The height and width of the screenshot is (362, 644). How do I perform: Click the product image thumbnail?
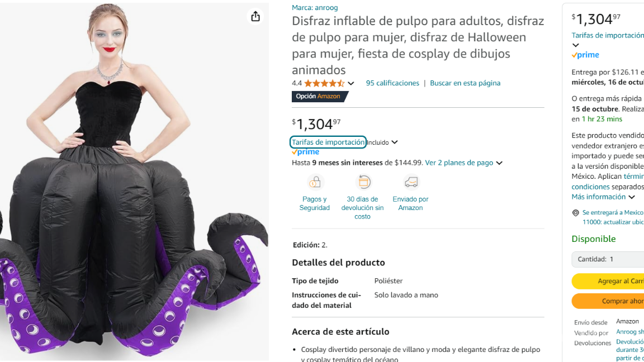tap(134, 181)
